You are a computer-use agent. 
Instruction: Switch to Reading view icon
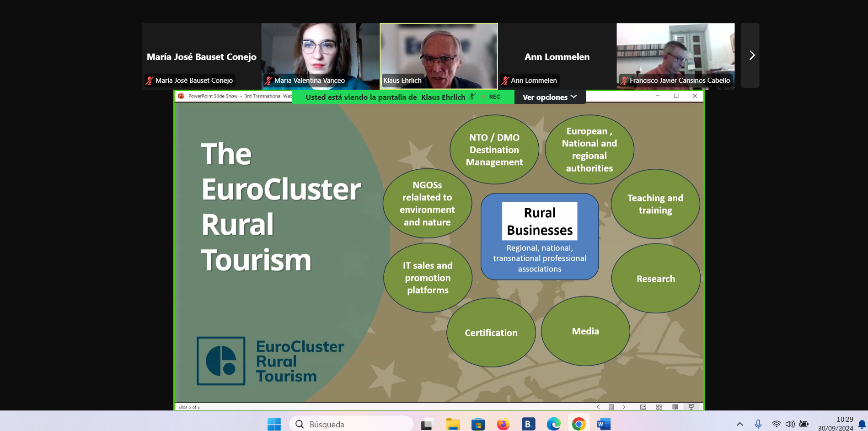click(675, 407)
